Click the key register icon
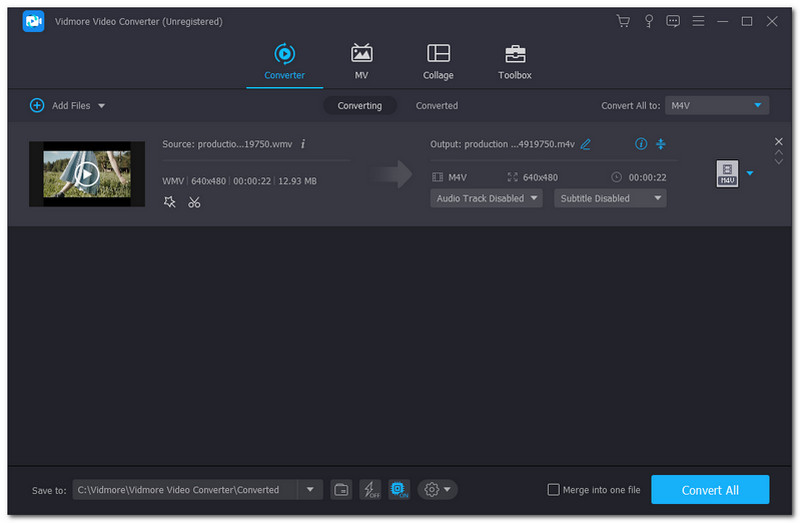 648,21
